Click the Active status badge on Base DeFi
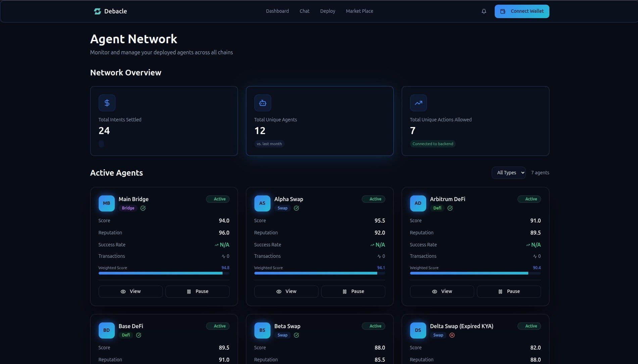 218,326
